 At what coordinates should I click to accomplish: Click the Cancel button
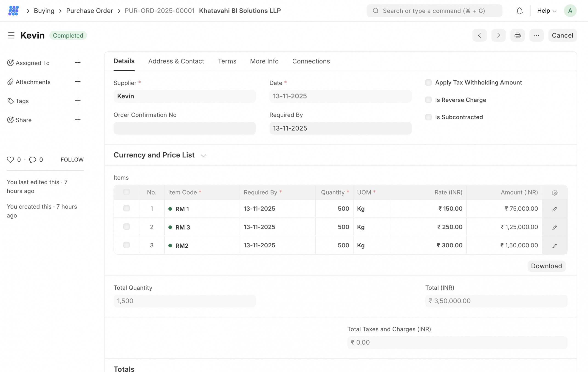[x=562, y=35]
